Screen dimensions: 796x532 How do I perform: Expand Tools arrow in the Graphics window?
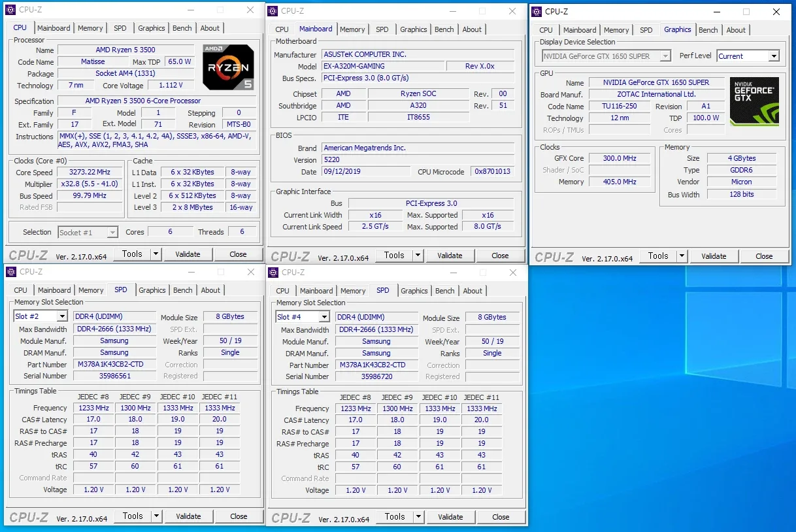point(682,256)
